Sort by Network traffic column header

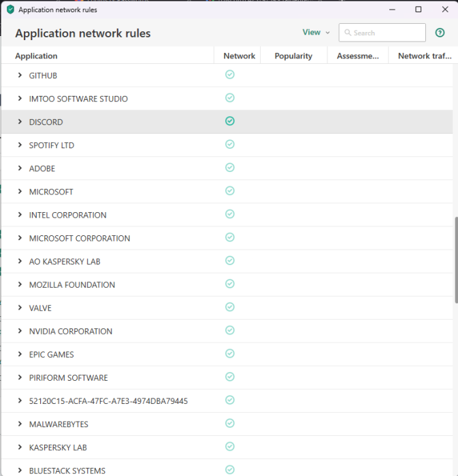tap(425, 56)
